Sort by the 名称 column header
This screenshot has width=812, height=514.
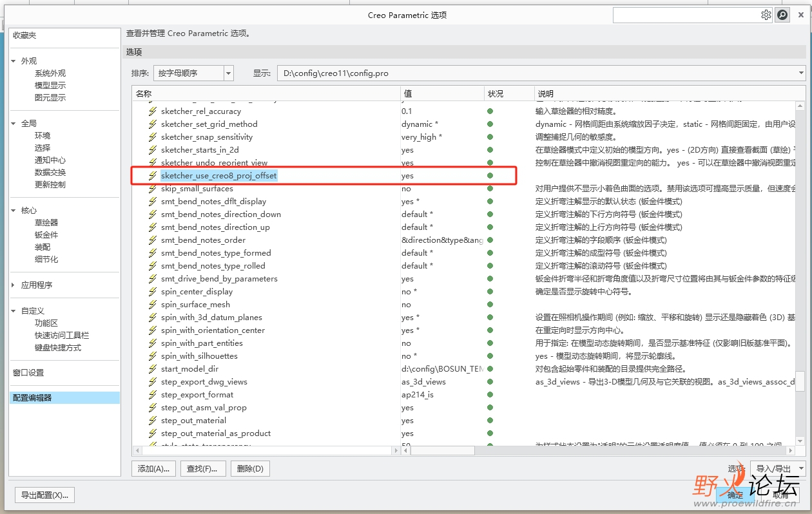point(266,94)
